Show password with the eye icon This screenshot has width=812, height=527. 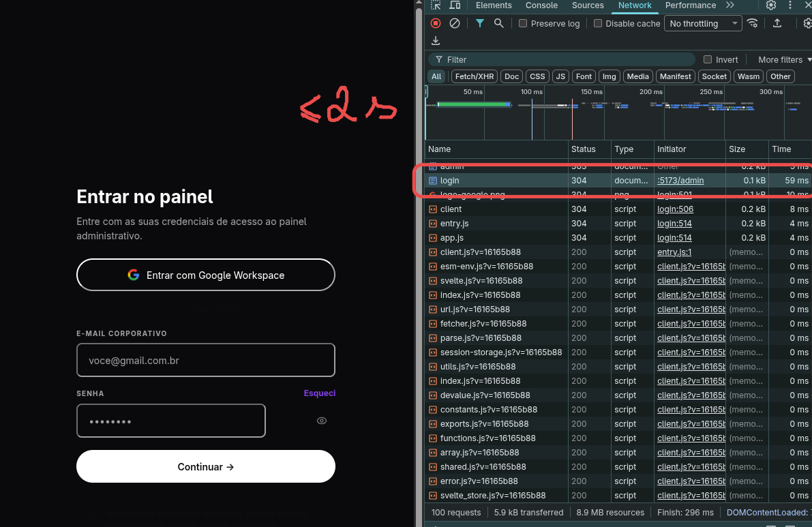pyautogui.click(x=322, y=421)
